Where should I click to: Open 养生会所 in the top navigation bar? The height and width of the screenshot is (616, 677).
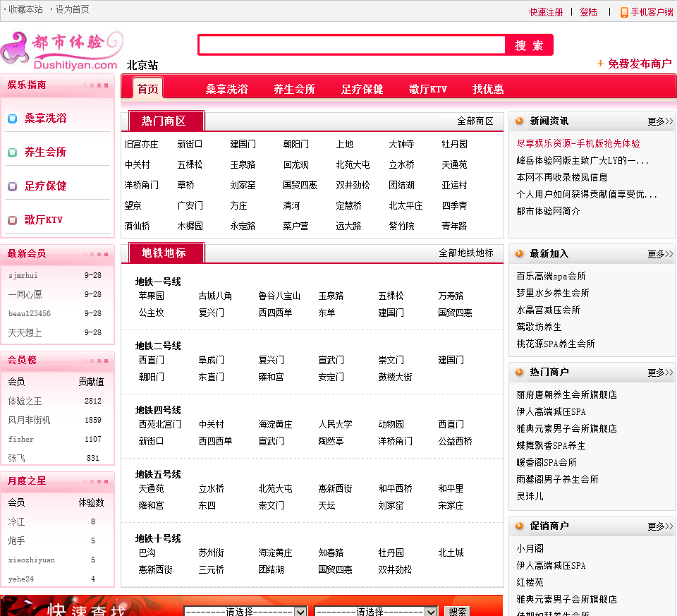pyautogui.click(x=295, y=89)
